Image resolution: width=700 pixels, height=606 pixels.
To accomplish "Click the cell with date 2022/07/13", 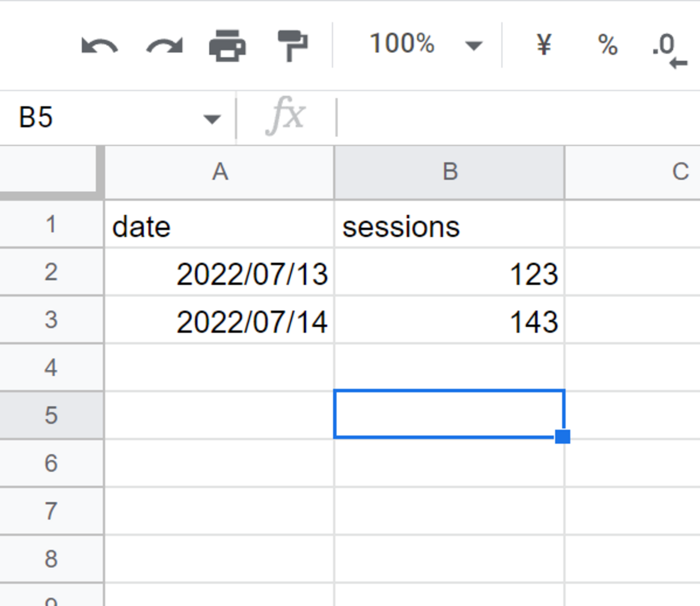I will pos(220,273).
